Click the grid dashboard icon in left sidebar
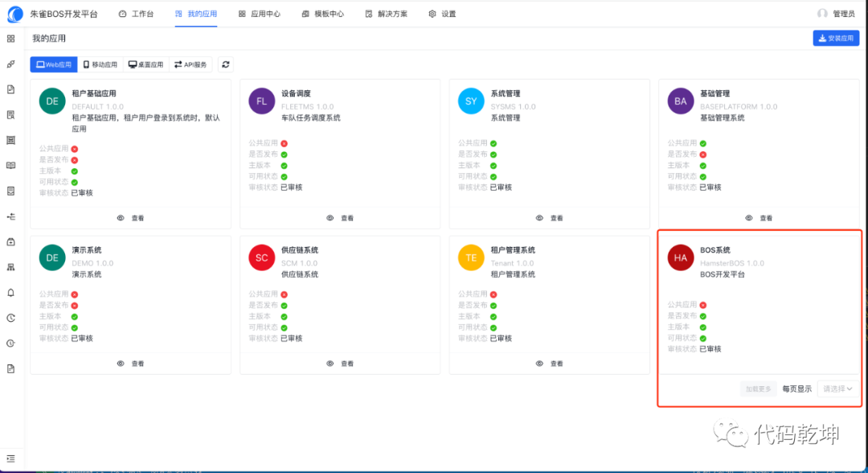 pos(10,39)
